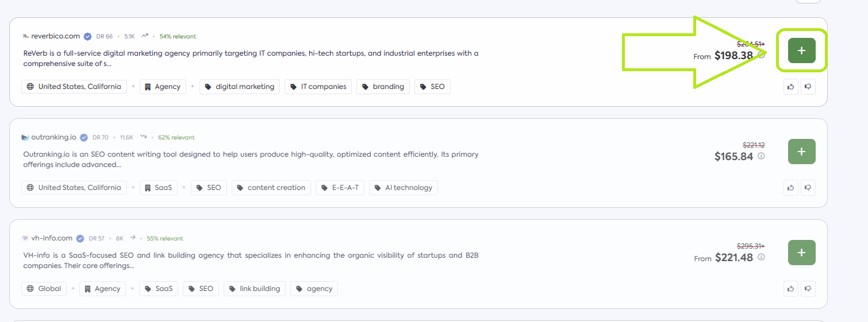Thumbs down the reverbico.com listing
868x322 pixels.
click(808, 87)
